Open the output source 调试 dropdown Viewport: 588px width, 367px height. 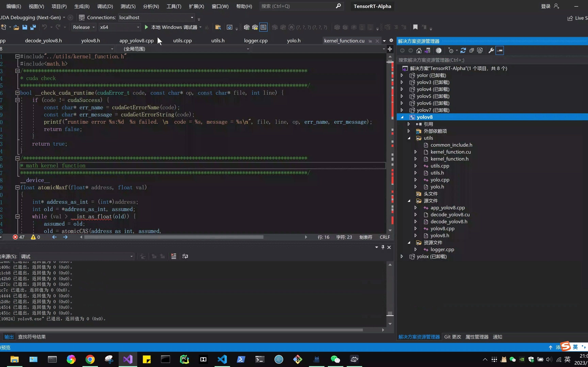77,256
